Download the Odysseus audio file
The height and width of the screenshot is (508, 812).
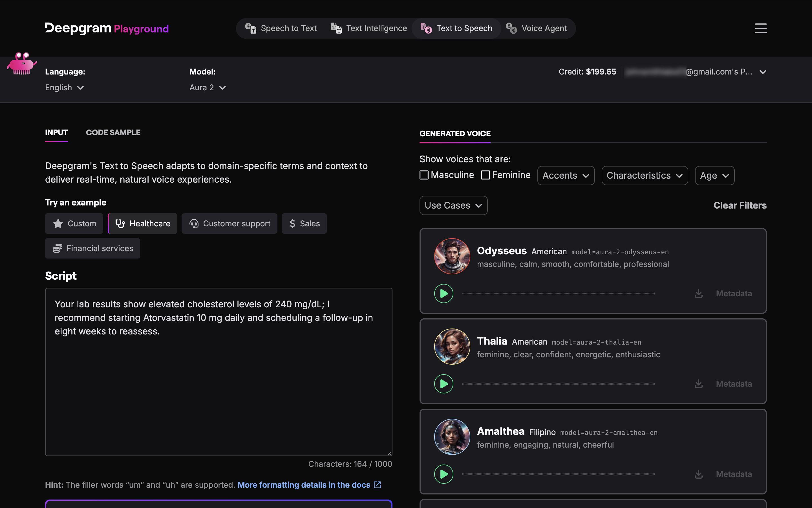tap(699, 293)
